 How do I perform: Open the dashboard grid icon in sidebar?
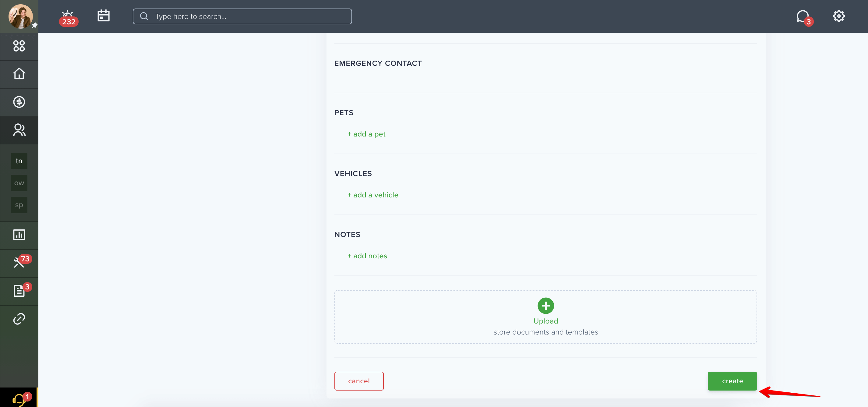tap(19, 46)
